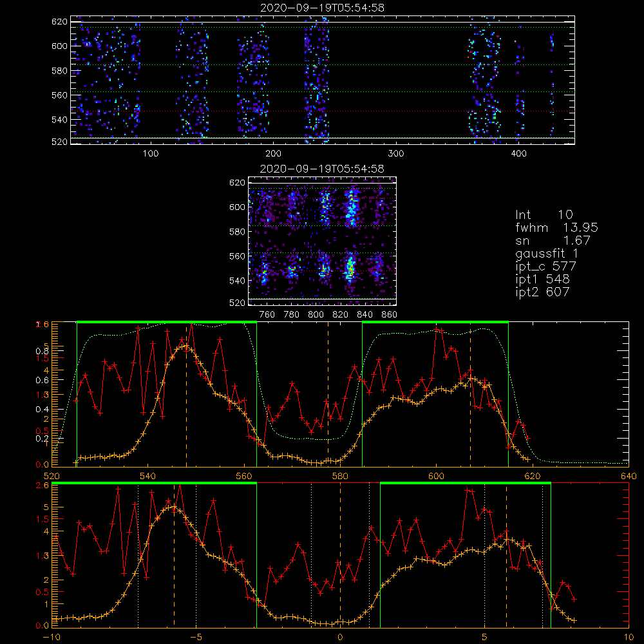Click x-axis label 540 on third plot
Viewport: 644px width, 644px height.
(148, 477)
